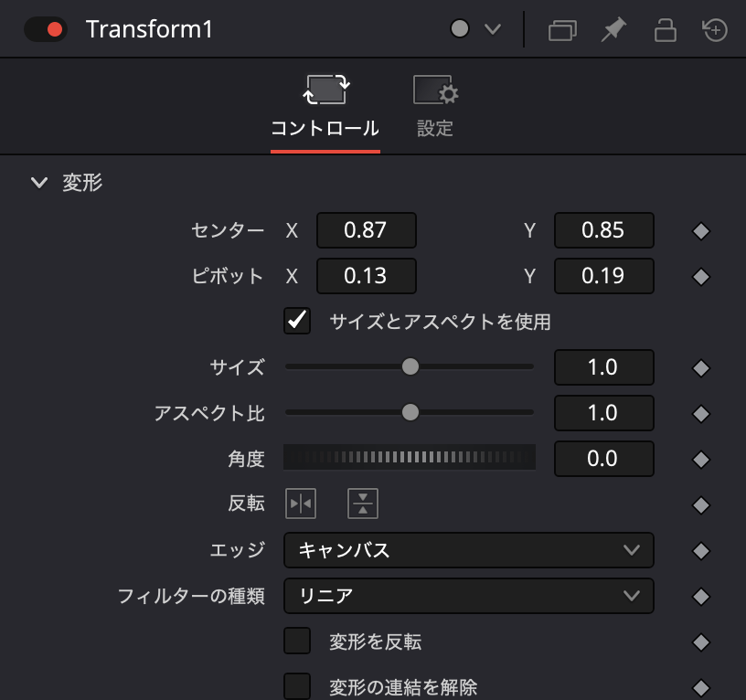Click the version color dot indicator

462,28
